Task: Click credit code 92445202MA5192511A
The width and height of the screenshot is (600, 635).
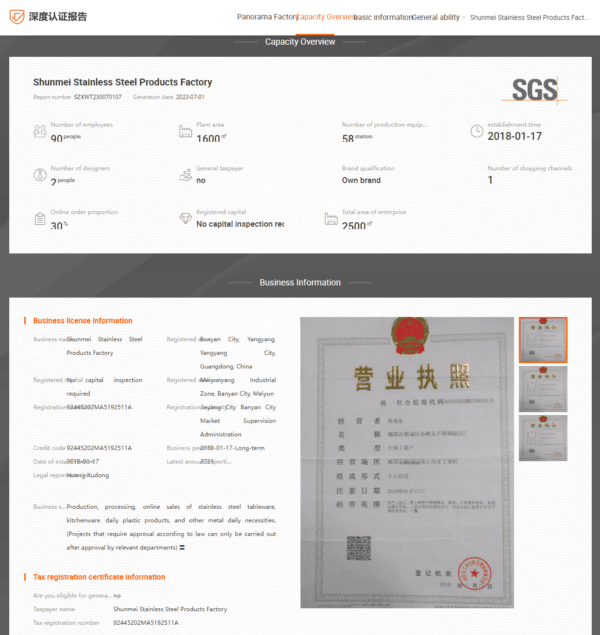Action: (x=99, y=448)
